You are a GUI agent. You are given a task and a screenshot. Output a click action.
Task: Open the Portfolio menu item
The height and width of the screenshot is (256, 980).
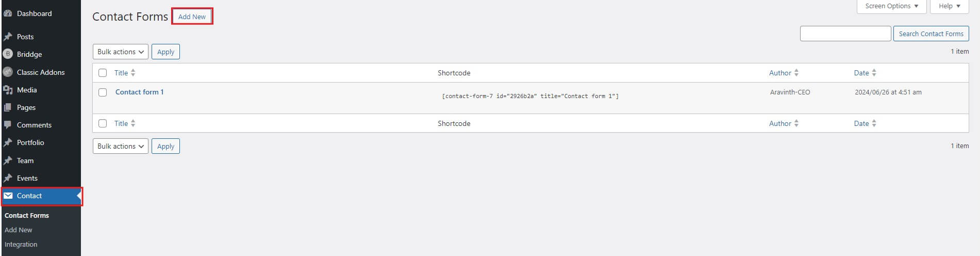point(30,142)
